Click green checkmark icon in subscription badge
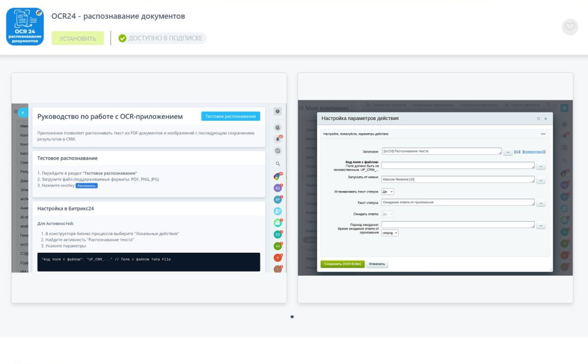Screen dimensions: 588x364 tap(122, 38)
